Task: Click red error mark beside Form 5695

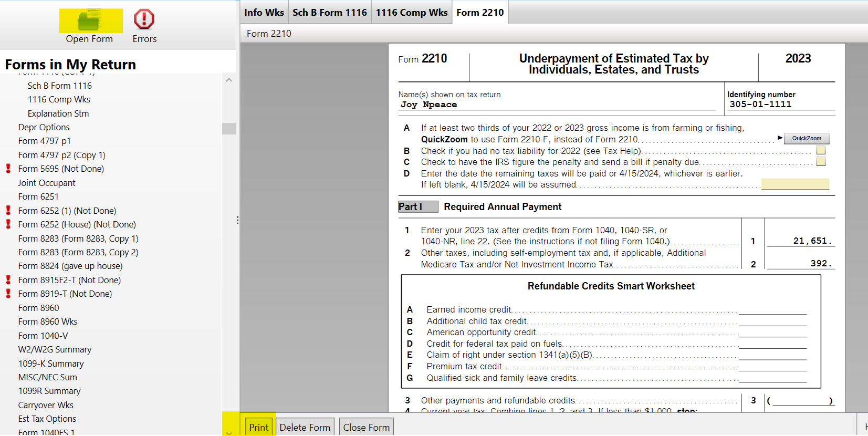Action: 8,169
